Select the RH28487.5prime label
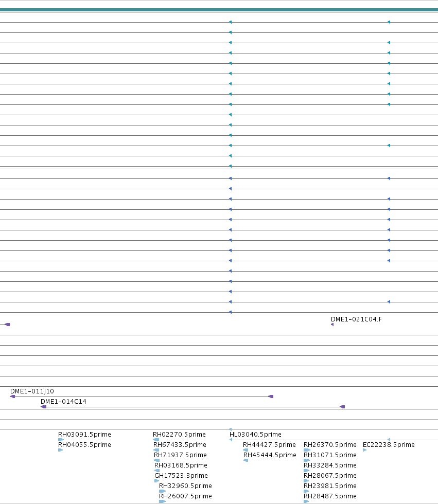 (x=330, y=496)
